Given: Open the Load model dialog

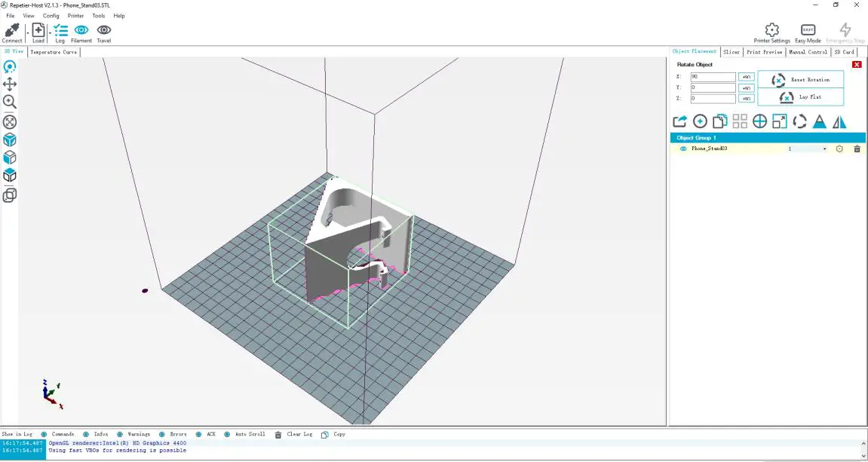Looking at the screenshot, I should [38, 30].
